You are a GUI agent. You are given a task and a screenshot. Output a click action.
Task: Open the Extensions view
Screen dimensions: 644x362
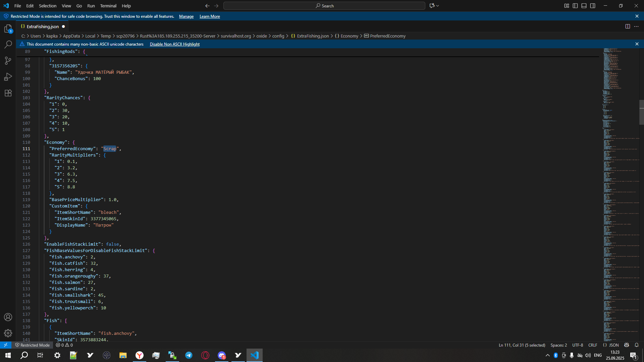click(8, 93)
